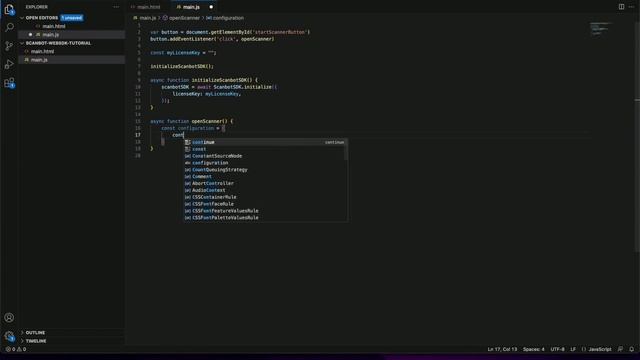Click the code minimap preview
Screen dimensions: 640x360
600,29
